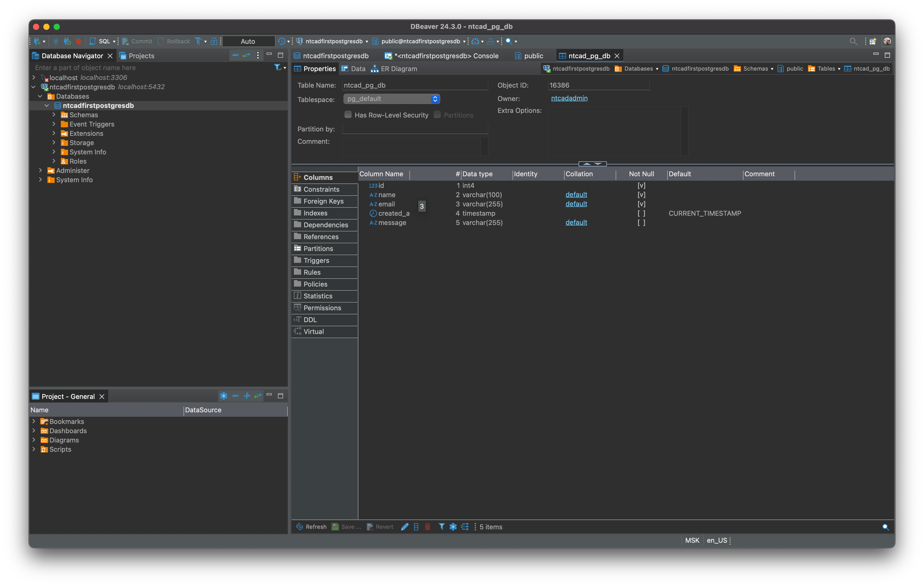The height and width of the screenshot is (586, 924).
Task: Click the Reconnect icon with green arrows
Action: pyautogui.click(x=67, y=41)
